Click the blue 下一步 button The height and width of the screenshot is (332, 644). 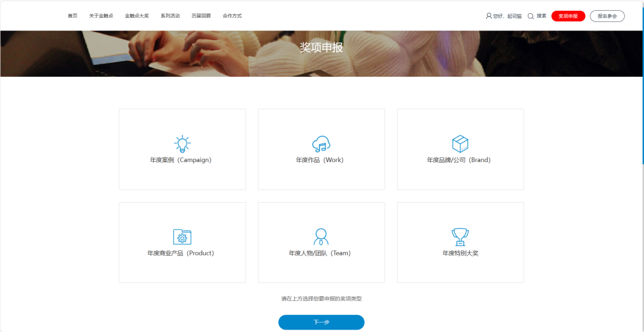click(x=321, y=322)
